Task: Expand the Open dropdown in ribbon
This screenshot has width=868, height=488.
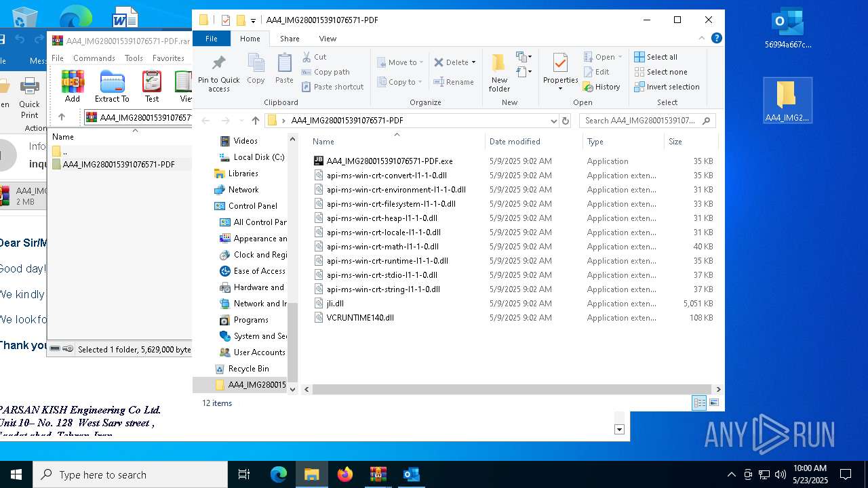Action: click(620, 57)
